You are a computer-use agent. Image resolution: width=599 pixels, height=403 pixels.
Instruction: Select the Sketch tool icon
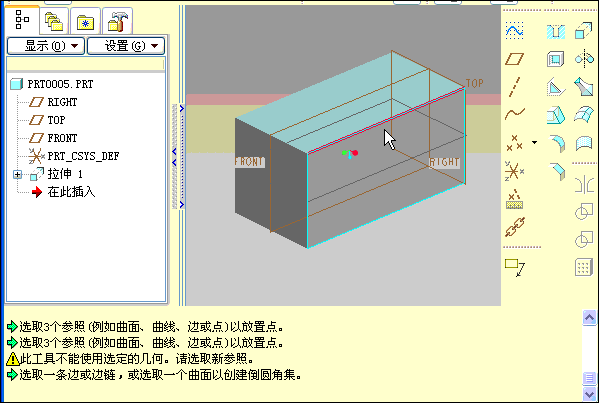point(515,30)
